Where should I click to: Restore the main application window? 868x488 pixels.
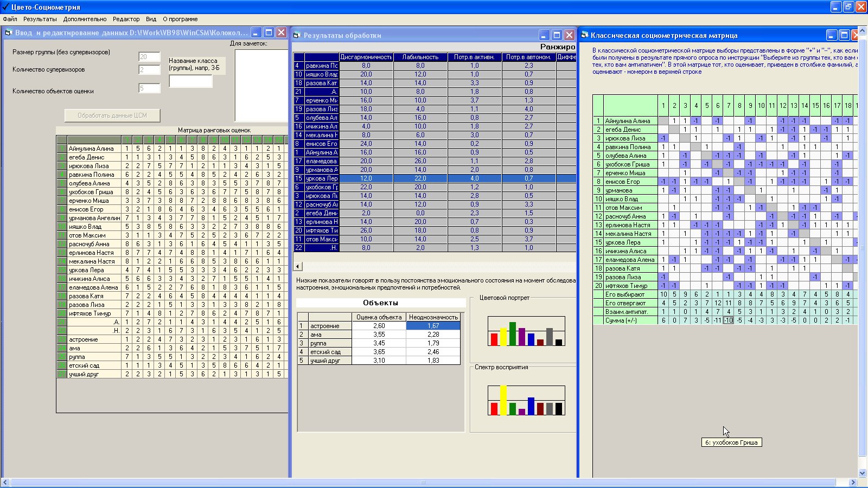click(848, 7)
